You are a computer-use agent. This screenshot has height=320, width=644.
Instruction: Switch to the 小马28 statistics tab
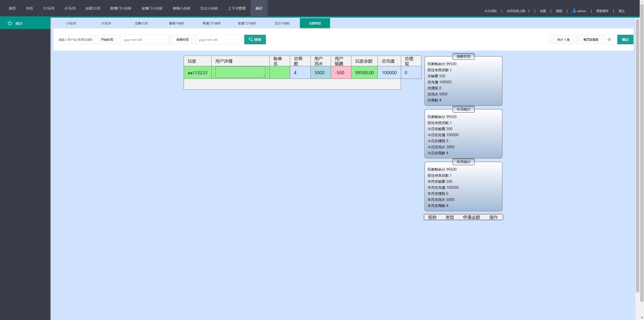[x=71, y=23]
